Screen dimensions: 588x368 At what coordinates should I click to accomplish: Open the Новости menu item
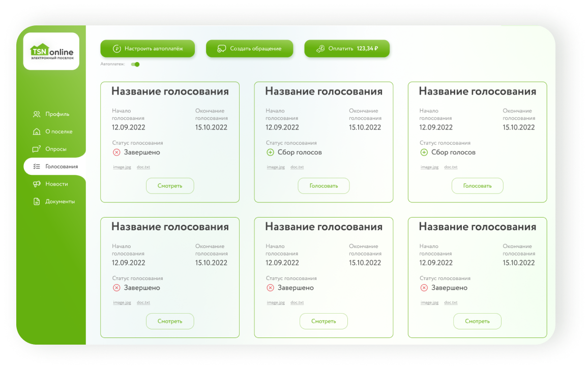[x=56, y=184]
